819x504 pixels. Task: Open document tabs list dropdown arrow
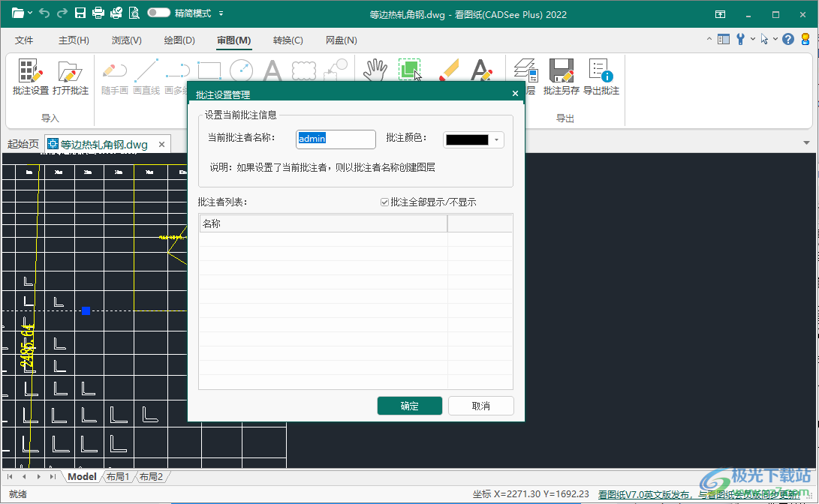(x=806, y=143)
